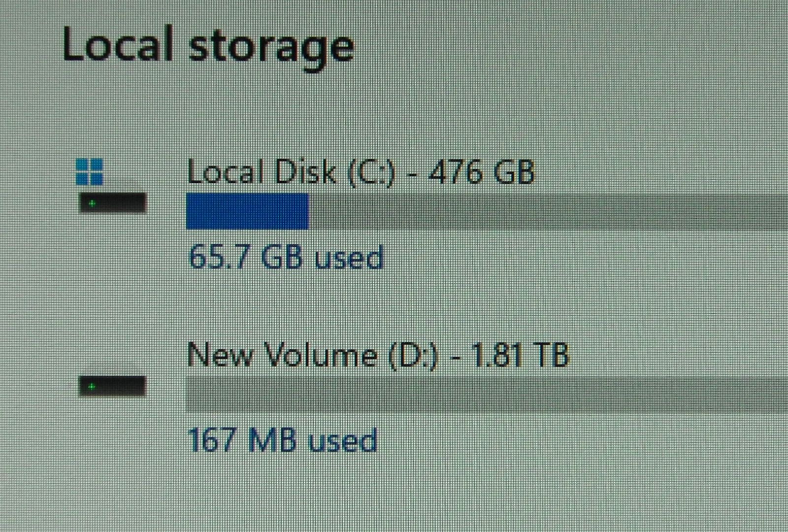
Task: Click the black drive icon for Local Disk (C:)
Action: 113,202
